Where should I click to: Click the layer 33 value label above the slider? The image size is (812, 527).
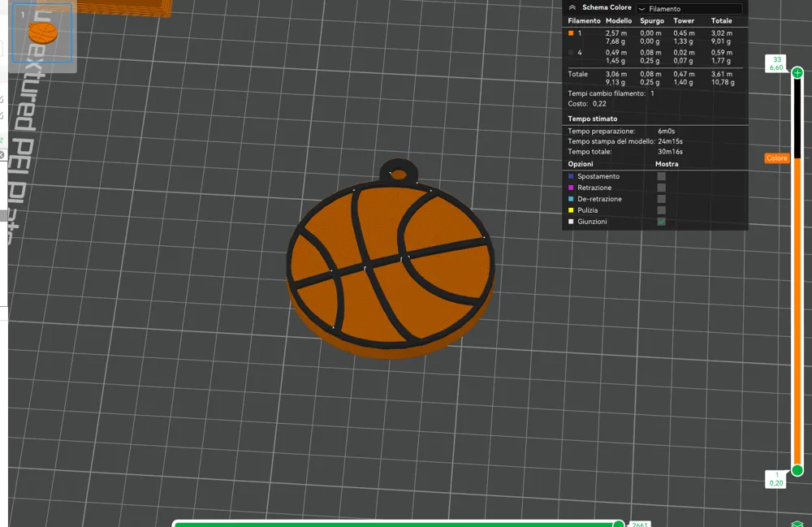[777, 64]
